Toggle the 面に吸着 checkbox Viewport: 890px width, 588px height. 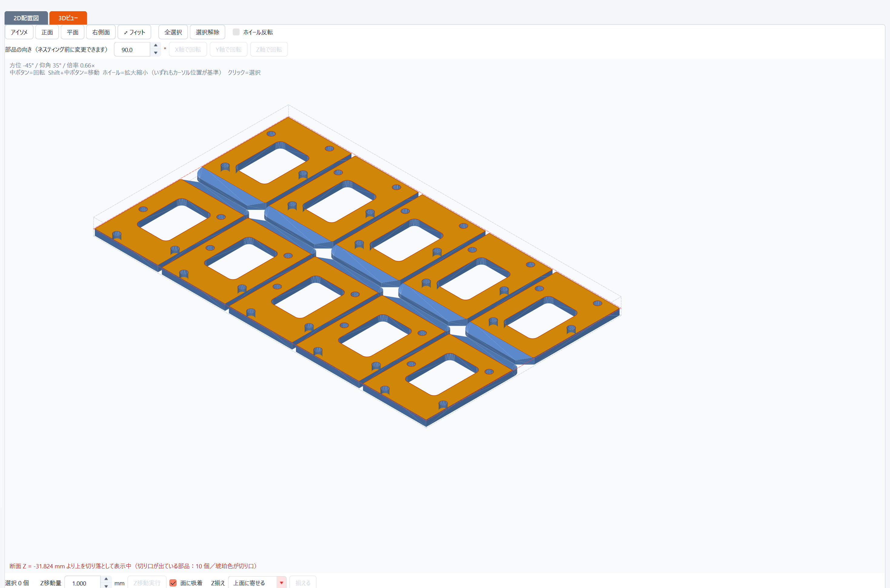point(173,583)
